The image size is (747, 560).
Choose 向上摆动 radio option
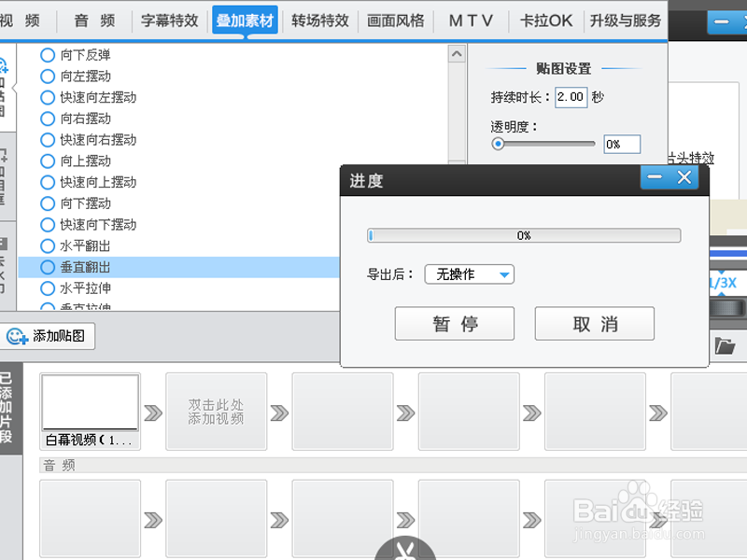[48, 161]
